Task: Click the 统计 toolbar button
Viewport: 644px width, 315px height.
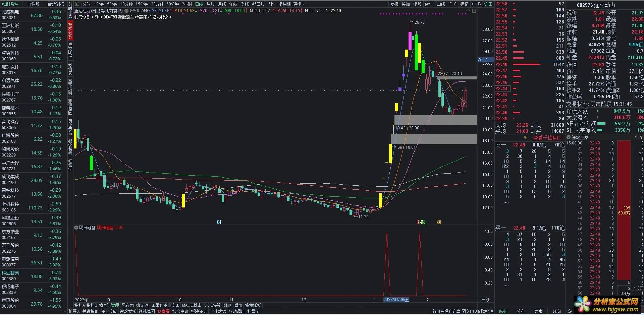Action: tap(429, 4)
